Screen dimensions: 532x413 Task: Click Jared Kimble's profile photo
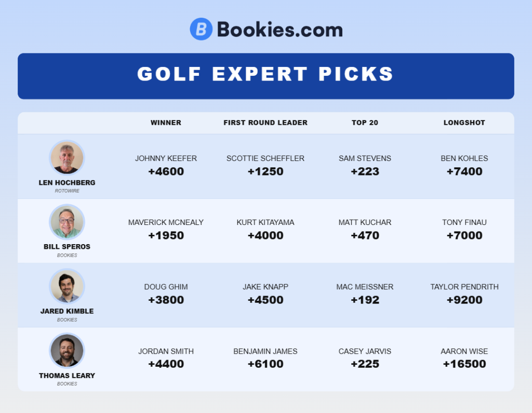pyautogui.click(x=67, y=286)
